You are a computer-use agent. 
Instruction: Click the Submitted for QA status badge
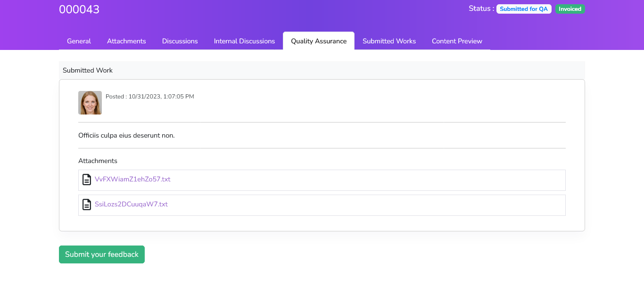tap(524, 9)
